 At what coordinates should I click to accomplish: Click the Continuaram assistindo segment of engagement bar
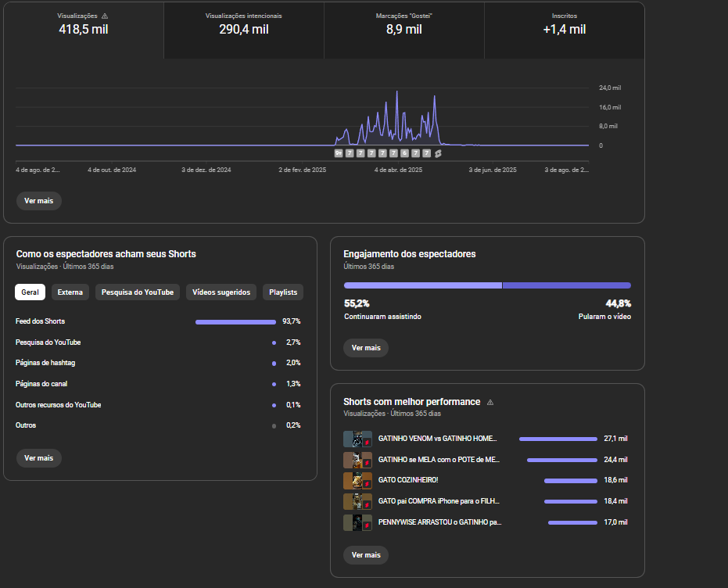(423, 285)
